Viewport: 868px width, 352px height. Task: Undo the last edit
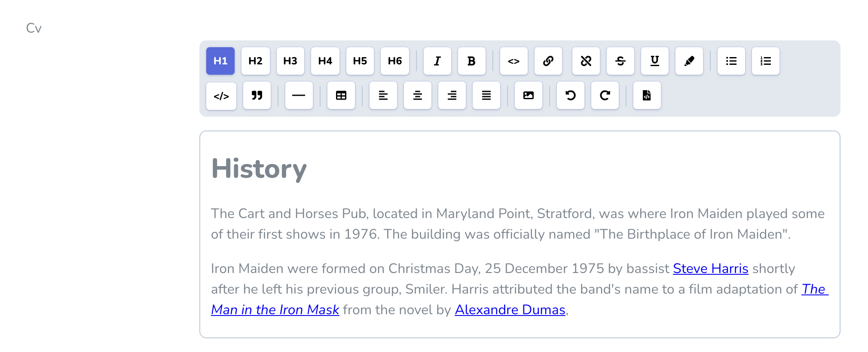(x=570, y=95)
